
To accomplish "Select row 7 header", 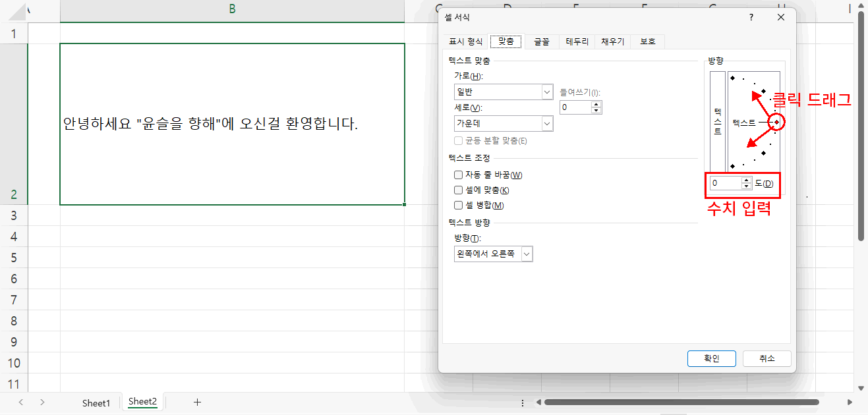I will tap(14, 300).
